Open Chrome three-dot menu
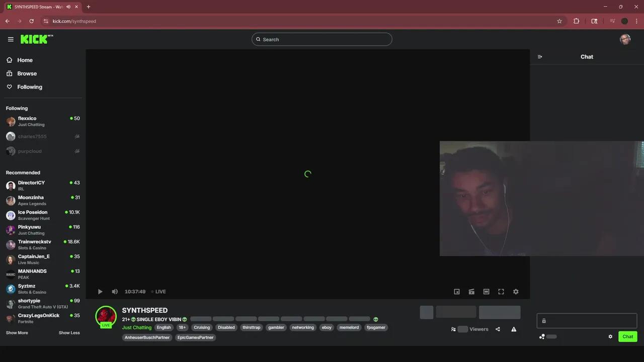The image size is (644, 362). (x=637, y=21)
